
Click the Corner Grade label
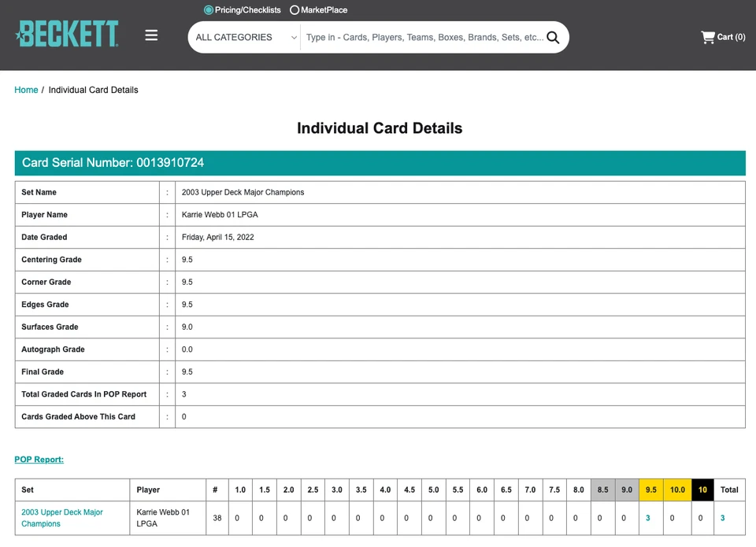(46, 282)
